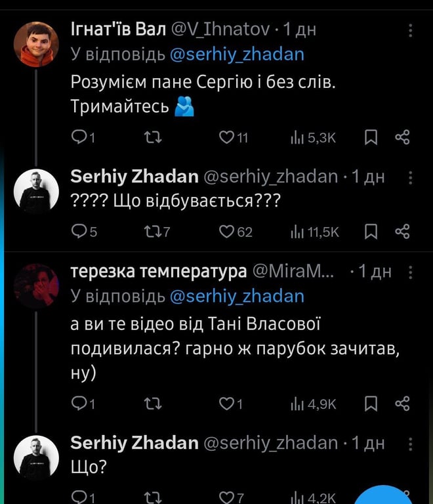The image size is (433, 504).
Task: Open more options on "Що відбувається???" tweet
Action: pyautogui.click(x=411, y=177)
